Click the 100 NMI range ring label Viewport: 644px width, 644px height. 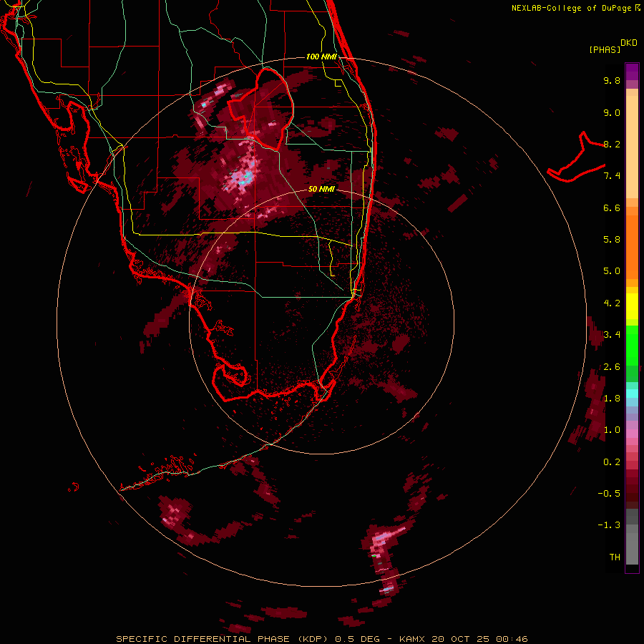tap(321, 57)
